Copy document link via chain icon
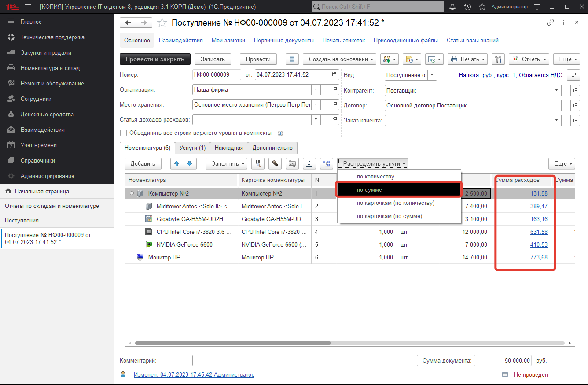 [550, 22]
